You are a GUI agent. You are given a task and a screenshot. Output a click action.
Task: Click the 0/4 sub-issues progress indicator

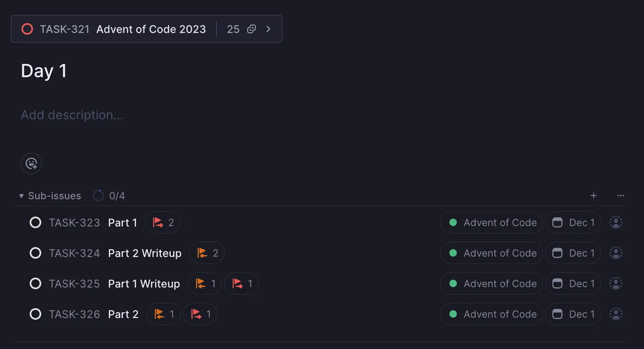point(109,196)
